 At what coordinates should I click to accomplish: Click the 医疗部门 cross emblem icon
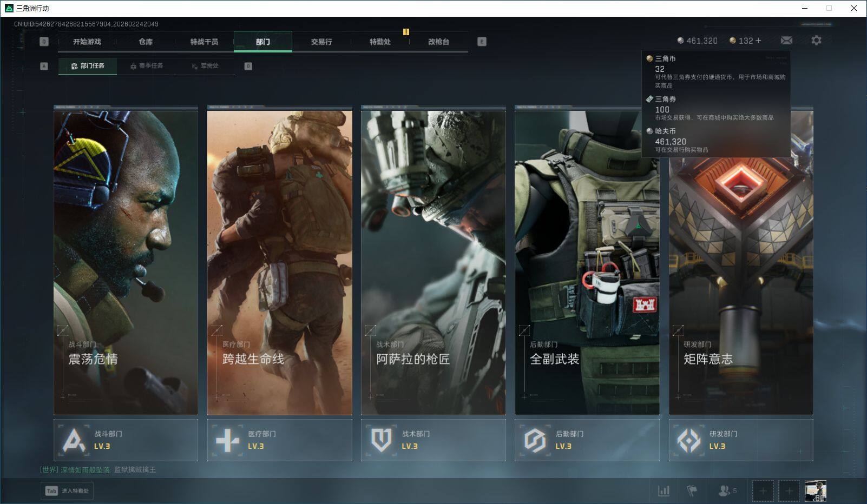[227, 440]
